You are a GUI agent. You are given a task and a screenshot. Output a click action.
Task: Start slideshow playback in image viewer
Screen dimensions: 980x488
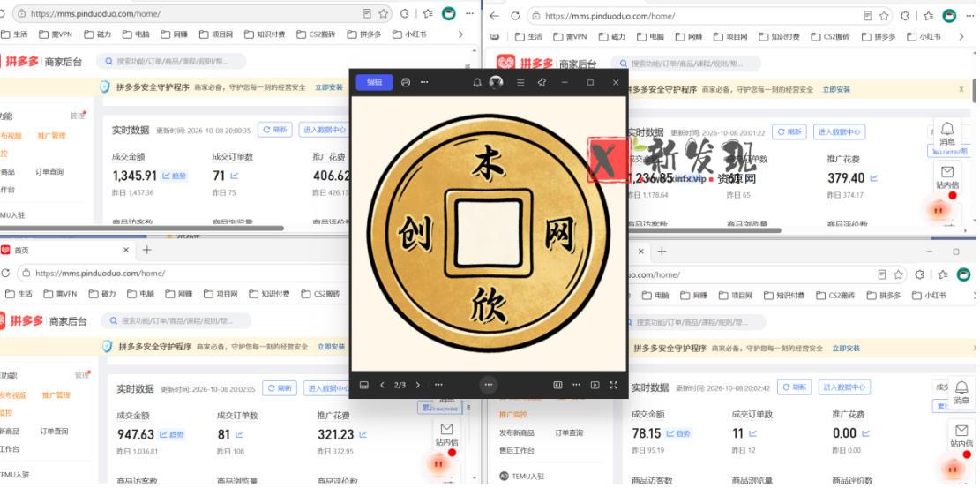(x=595, y=385)
